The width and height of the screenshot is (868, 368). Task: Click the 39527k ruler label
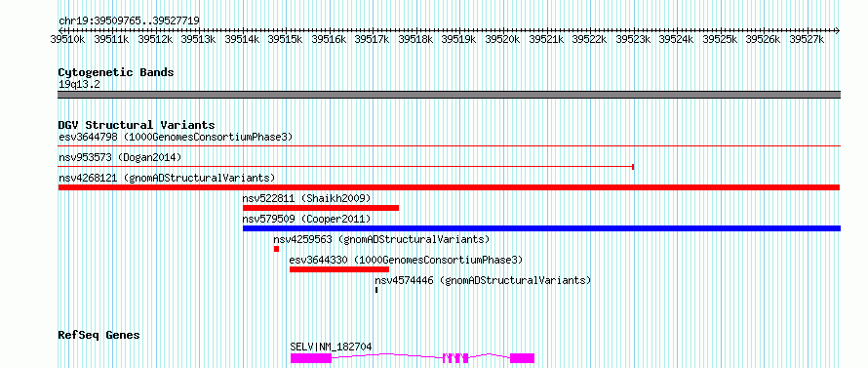click(x=808, y=39)
